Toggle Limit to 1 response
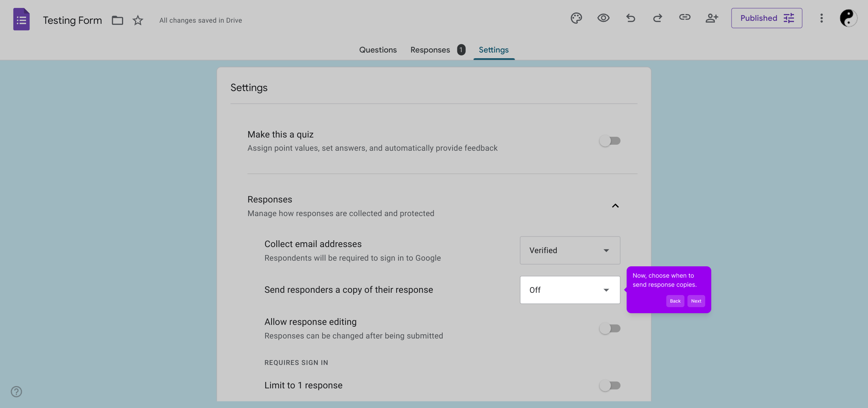Image resolution: width=868 pixels, height=408 pixels. [610, 386]
